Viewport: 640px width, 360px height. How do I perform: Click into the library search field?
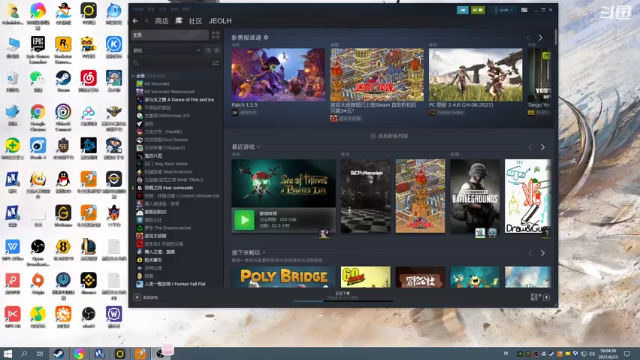[176, 63]
